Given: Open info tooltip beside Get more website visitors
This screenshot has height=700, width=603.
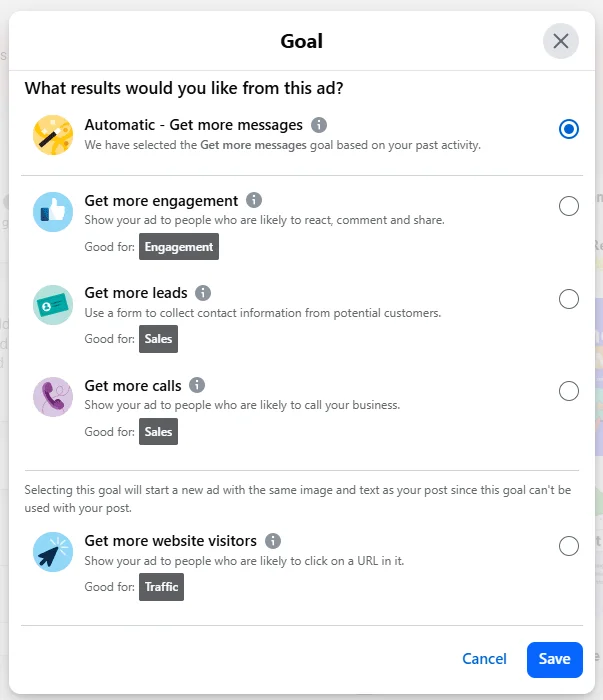Looking at the screenshot, I should (x=273, y=540).
